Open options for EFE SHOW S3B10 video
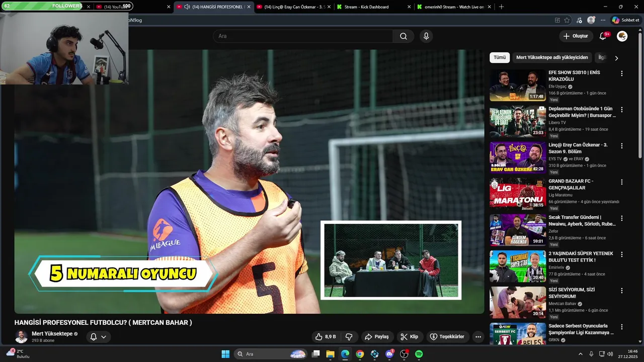This screenshot has width=644, height=362. (x=621, y=73)
